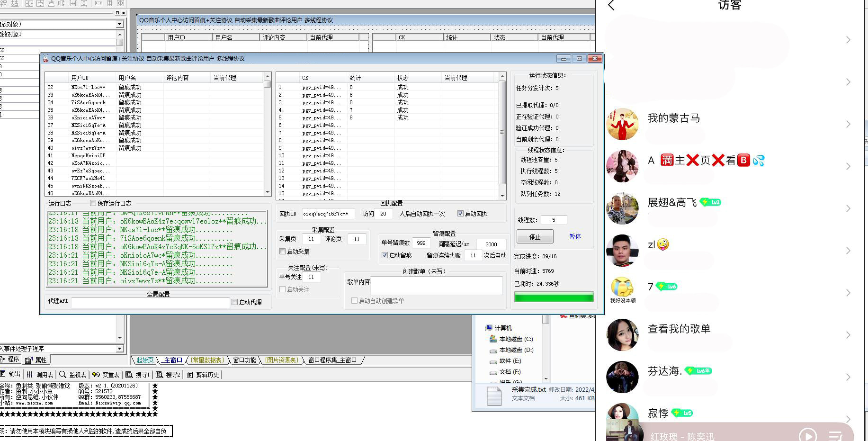Click the scrollbar of the user ID list
The image size is (868, 441).
pos(268,134)
